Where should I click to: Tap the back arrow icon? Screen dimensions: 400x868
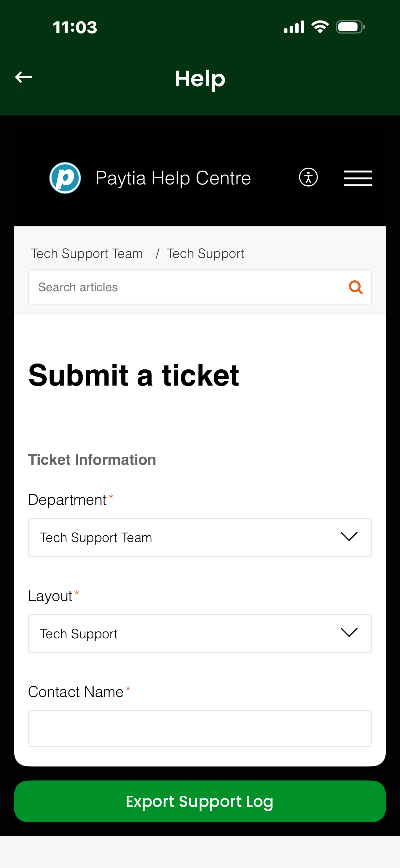click(x=24, y=77)
